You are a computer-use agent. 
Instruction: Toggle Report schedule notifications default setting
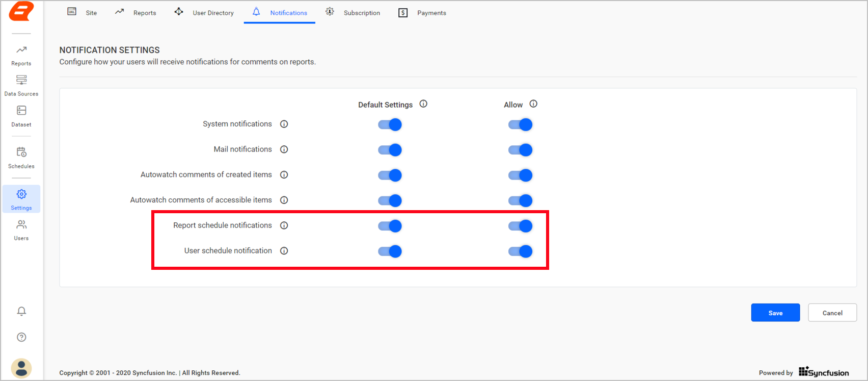[x=390, y=226]
